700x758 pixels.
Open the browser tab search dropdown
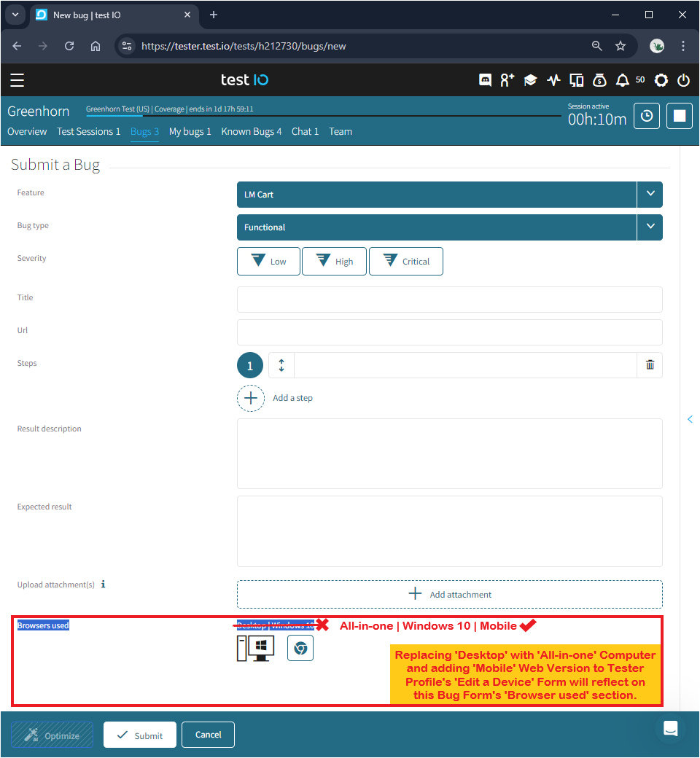tap(15, 15)
